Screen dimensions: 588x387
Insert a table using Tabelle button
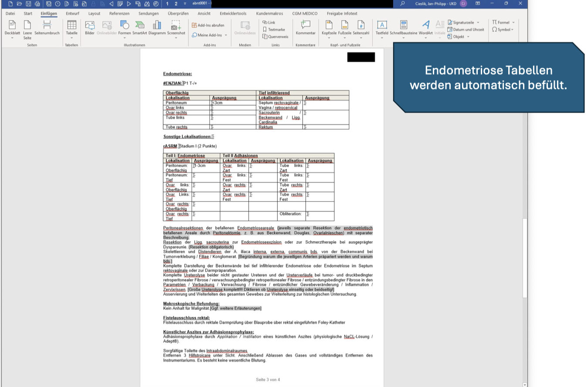pyautogui.click(x=71, y=28)
